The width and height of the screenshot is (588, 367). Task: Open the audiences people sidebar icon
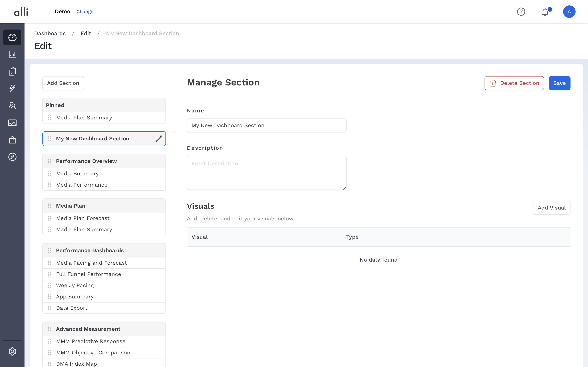click(x=12, y=106)
